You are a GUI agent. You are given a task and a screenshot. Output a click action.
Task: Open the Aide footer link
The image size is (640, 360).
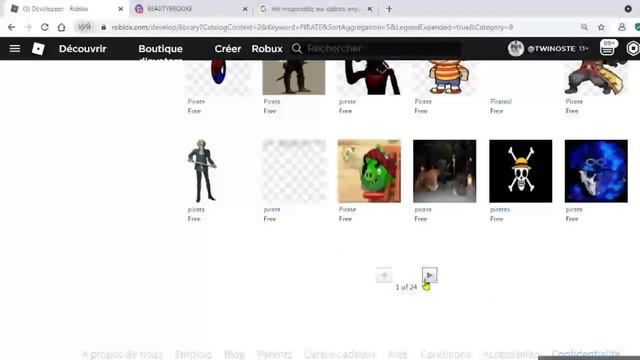point(398,354)
